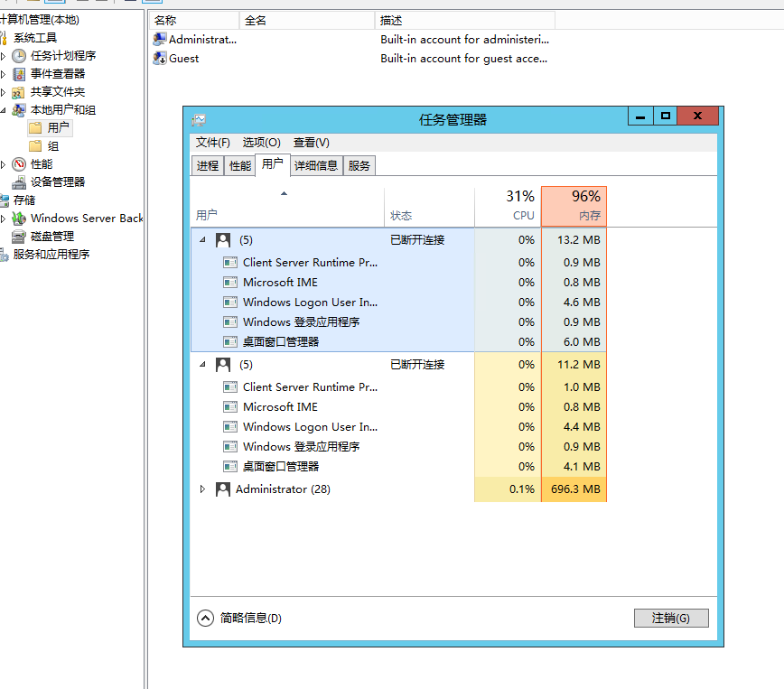Collapse the first disconnected user group

[202, 240]
